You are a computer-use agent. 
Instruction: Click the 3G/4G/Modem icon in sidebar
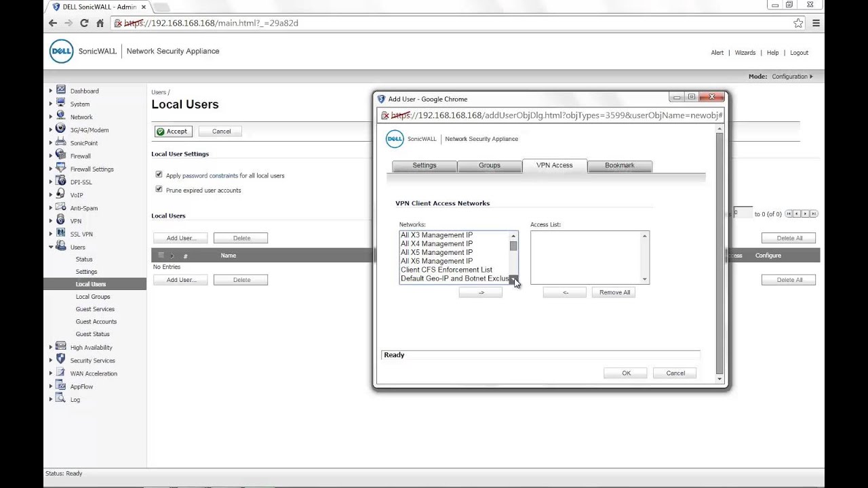pos(61,129)
